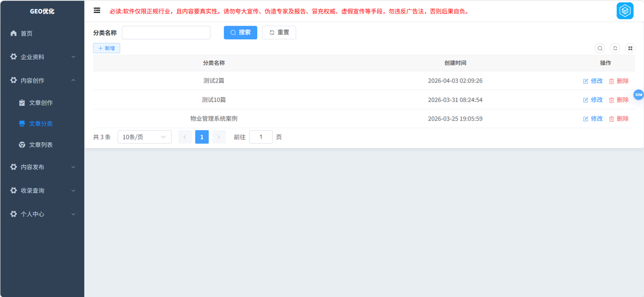Viewport: 644px width, 297px height.
Task: Click the home icon beside 首页
Action: pyautogui.click(x=14, y=33)
